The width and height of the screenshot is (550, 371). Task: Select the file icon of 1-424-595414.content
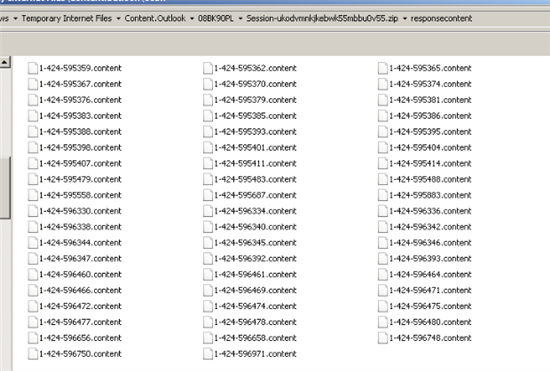383,163
